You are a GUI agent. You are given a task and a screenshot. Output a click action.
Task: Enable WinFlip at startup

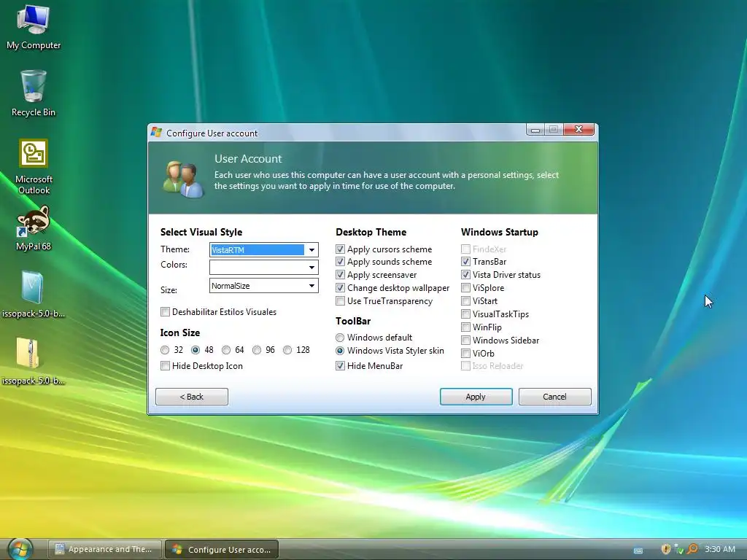point(466,327)
